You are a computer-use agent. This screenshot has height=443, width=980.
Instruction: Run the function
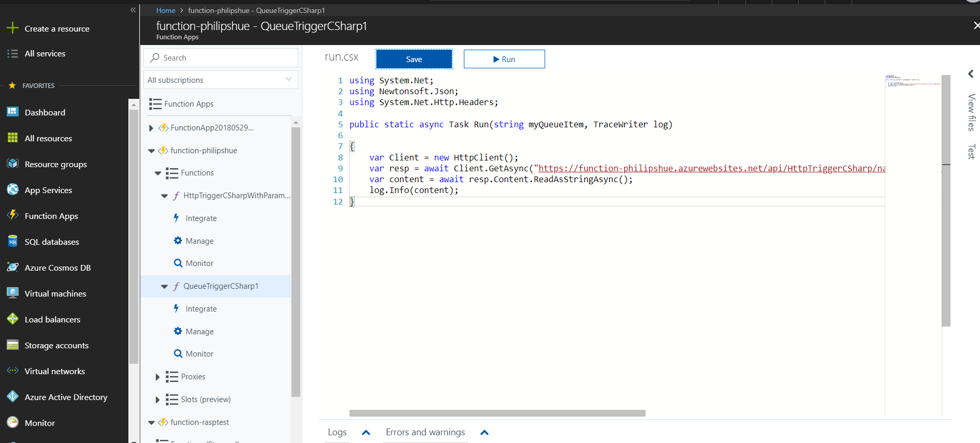pyautogui.click(x=504, y=59)
